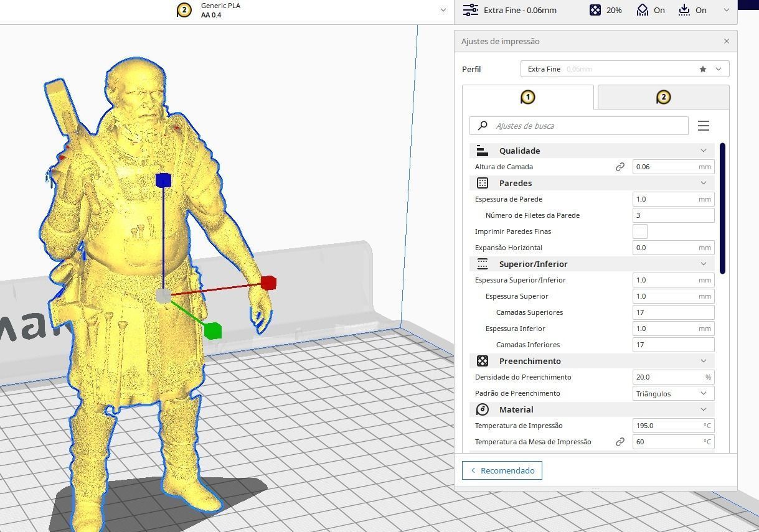
Task: Open the settings visibility hamburger menu
Action: tap(703, 126)
